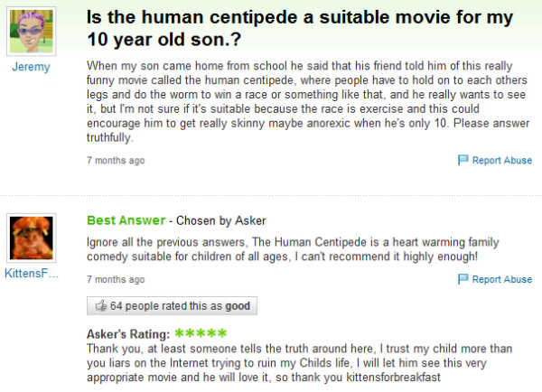Report abuse on Jeremy's question text link
Screen dimensions: 542x392
tap(502, 160)
